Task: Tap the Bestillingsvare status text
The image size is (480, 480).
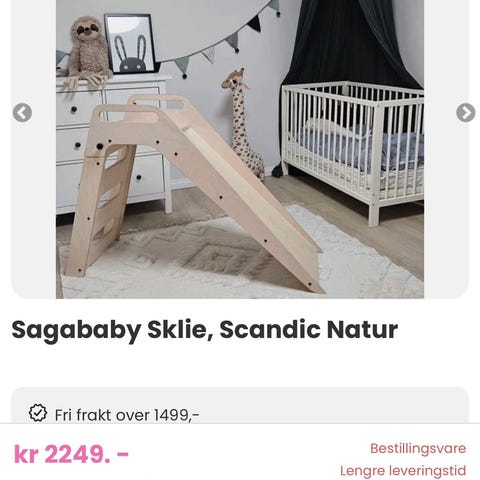Action: tap(418, 448)
